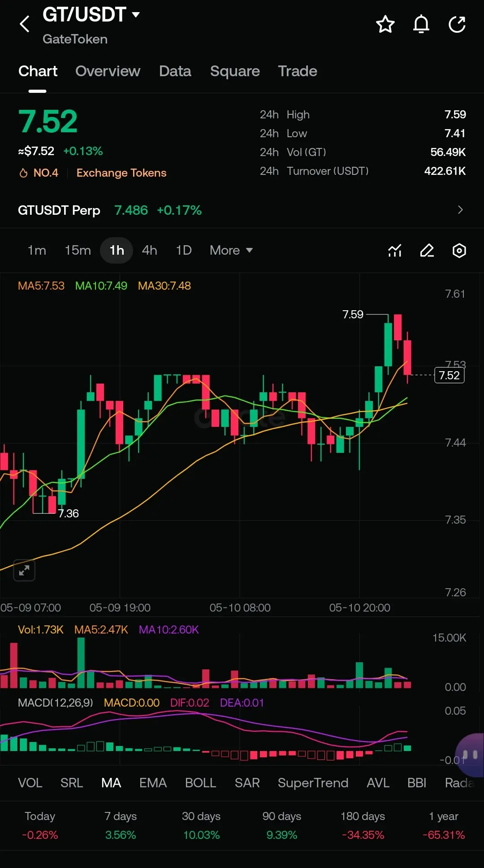Tap MA5:7.53 legend label
The height and width of the screenshot is (868, 484).
pos(41,286)
